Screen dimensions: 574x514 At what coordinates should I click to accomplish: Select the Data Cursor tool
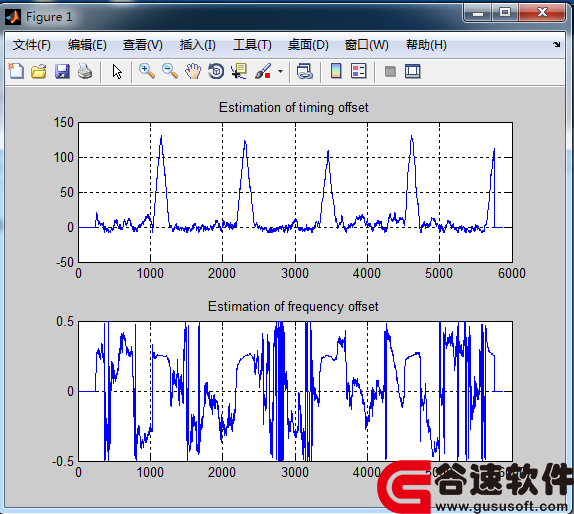[x=239, y=71]
